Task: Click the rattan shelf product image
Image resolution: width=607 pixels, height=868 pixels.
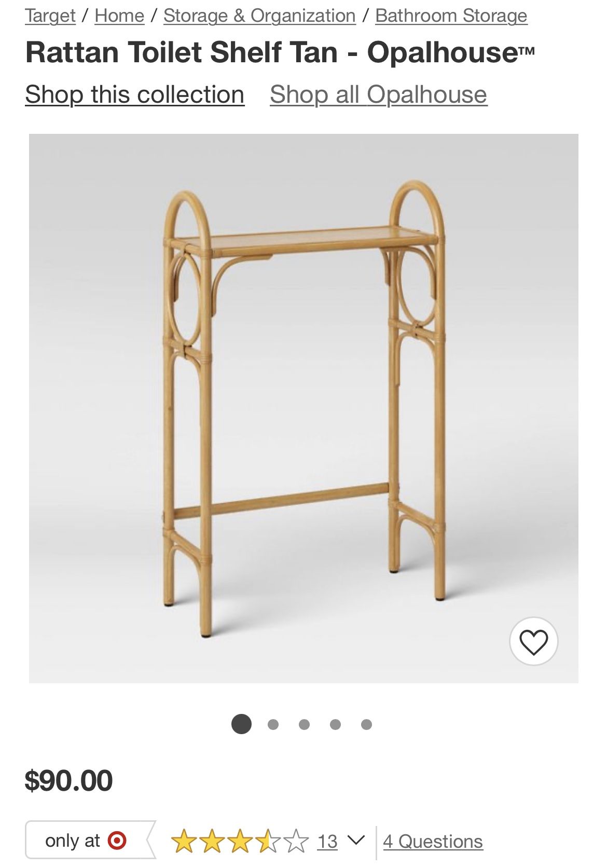Action: 303,408
